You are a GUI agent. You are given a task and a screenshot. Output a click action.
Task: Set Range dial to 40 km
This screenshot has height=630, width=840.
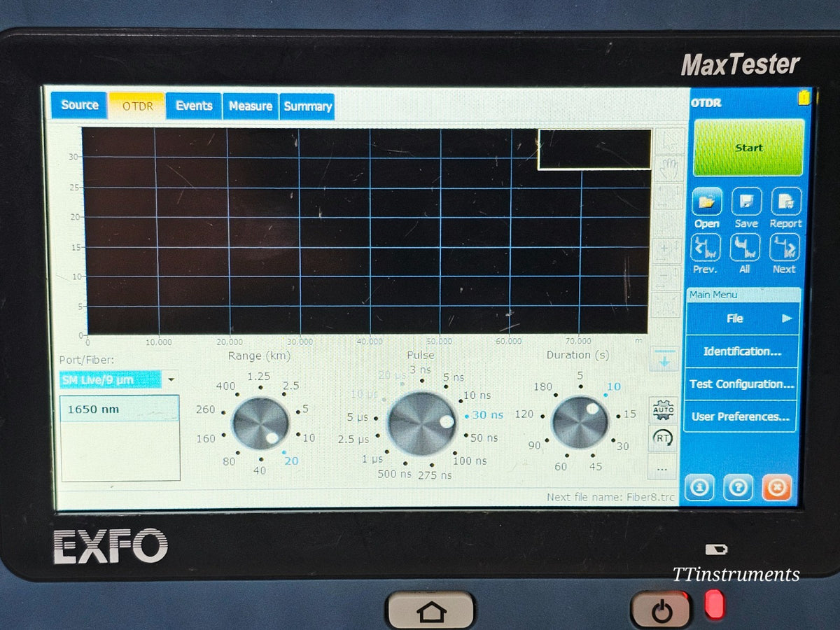[260, 470]
